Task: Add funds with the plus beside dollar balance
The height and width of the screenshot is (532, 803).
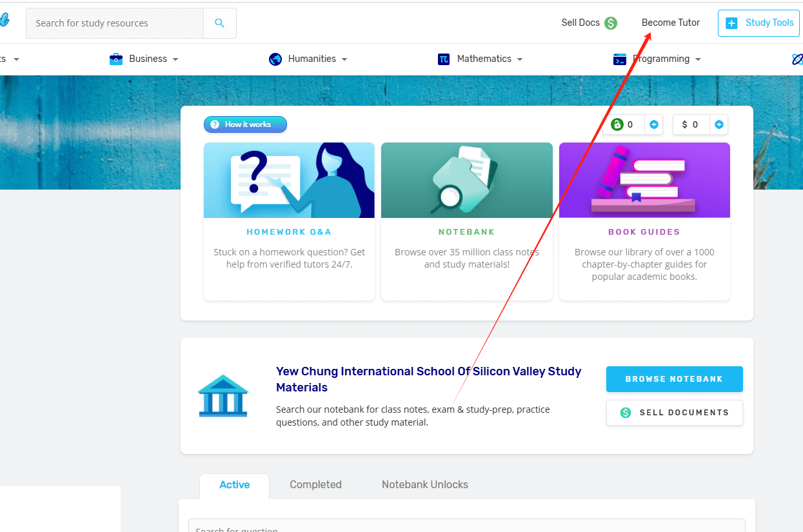Action: pyautogui.click(x=719, y=124)
